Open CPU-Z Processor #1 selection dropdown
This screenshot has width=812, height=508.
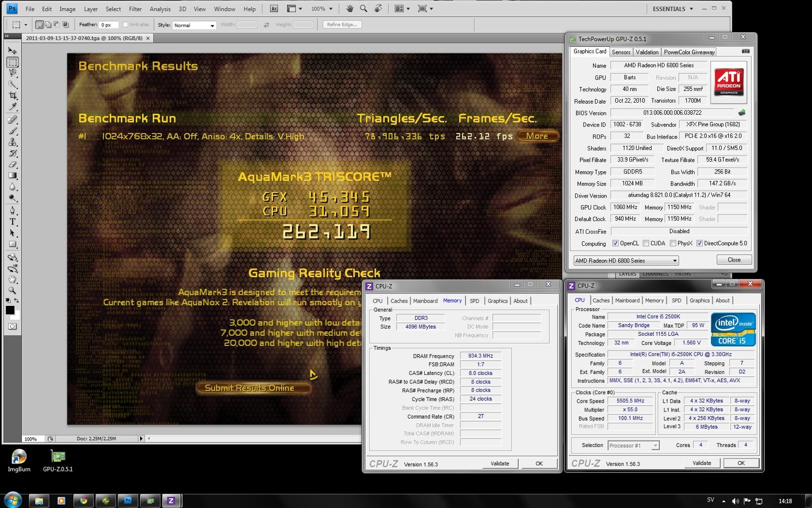[x=633, y=446]
